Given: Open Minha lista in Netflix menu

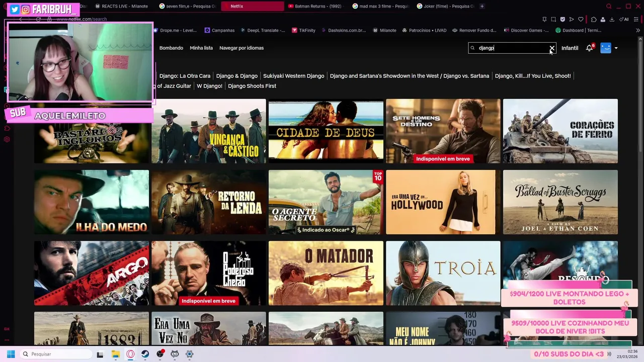Looking at the screenshot, I should pos(201,48).
